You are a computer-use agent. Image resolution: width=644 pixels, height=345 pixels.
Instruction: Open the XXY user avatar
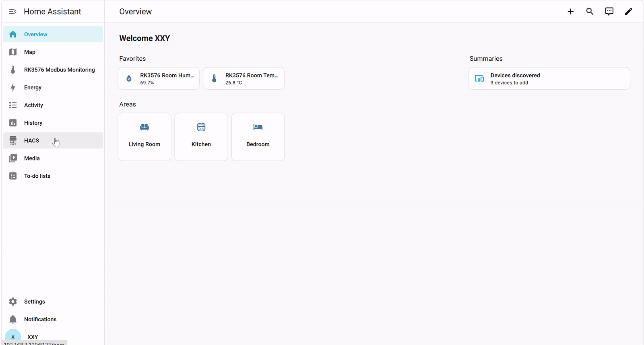(13, 337)
